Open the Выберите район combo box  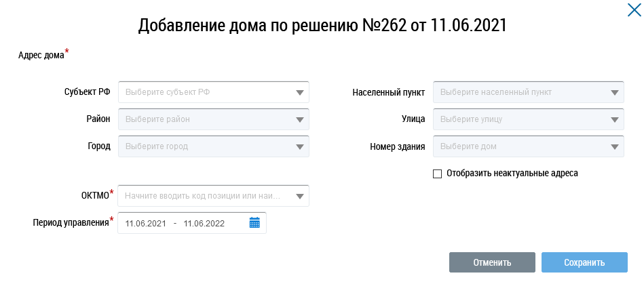(214, 119)
